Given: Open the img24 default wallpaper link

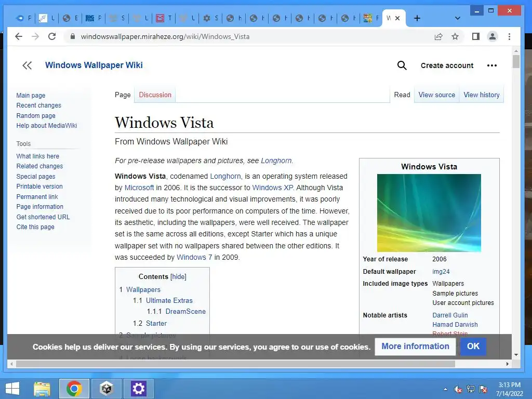Looking at the screenshot, I should click(x=441, y=271).
